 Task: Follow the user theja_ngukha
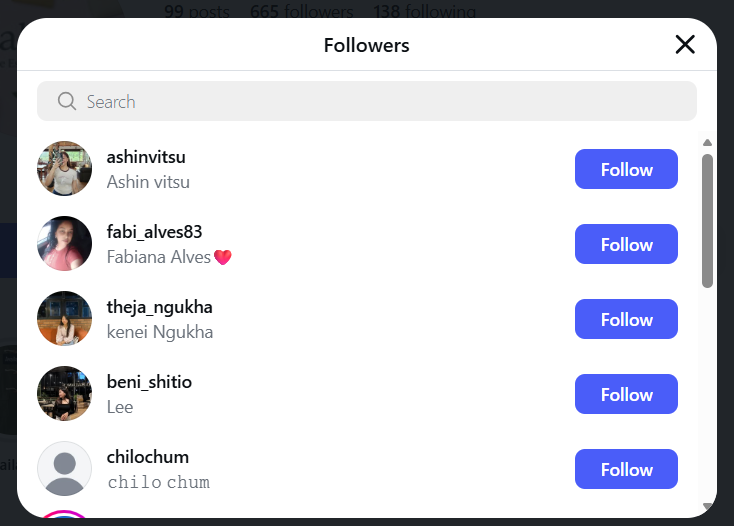[626, 319]
